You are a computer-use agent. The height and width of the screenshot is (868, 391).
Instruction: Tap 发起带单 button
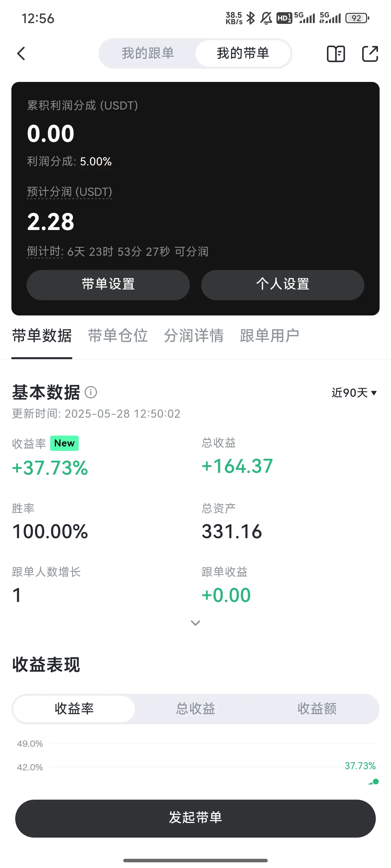click(x=195, y=818)
